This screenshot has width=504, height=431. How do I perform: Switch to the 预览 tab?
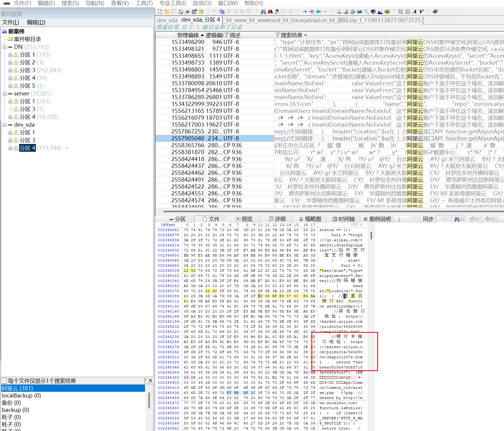[244, 219]
